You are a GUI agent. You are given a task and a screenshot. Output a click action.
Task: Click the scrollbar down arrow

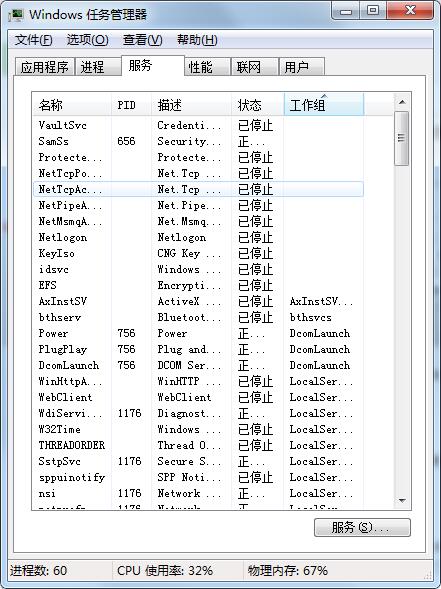coord(402,501)
